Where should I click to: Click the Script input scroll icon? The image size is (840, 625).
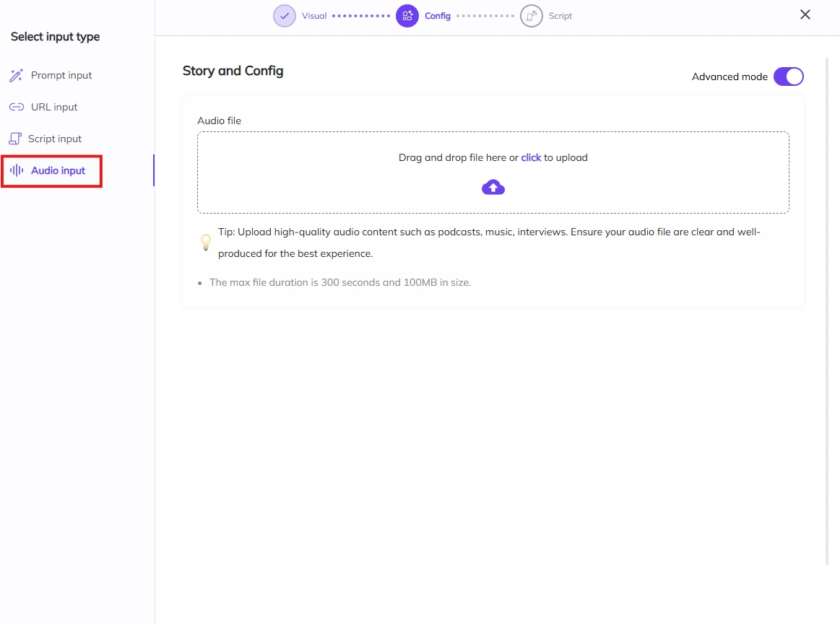point(15,139)
